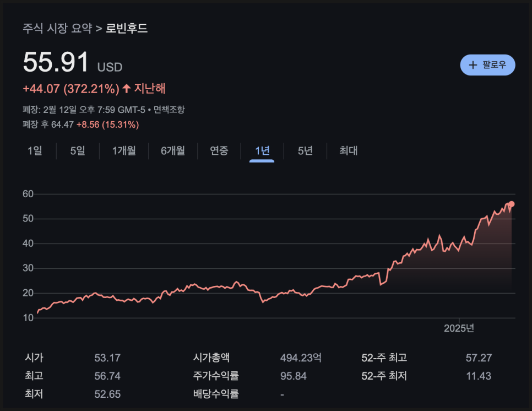Click the 로빈후드 stock name
The height and width of the screenshot is (411, 532).
coord(127,28)
